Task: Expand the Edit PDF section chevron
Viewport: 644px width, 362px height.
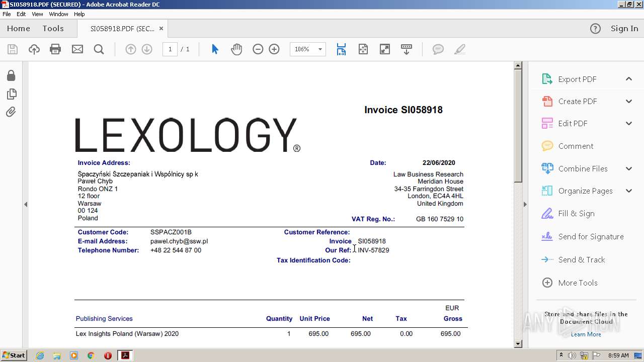Action: tap(629, 123)
